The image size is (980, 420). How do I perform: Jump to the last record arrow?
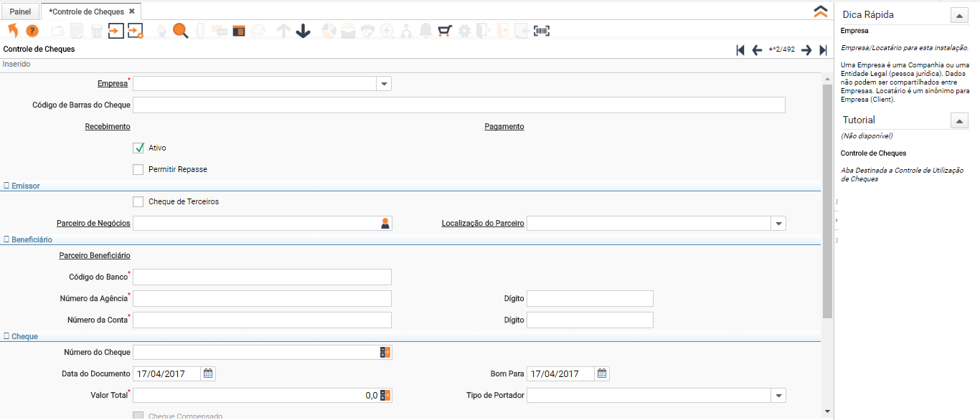(x=824, y=50)
